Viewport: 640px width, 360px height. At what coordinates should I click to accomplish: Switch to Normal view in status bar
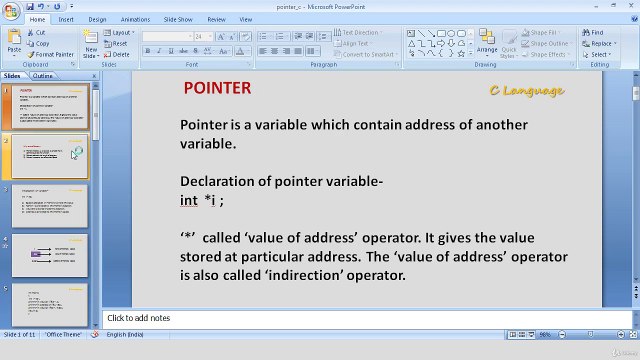(x=512, y=334)
